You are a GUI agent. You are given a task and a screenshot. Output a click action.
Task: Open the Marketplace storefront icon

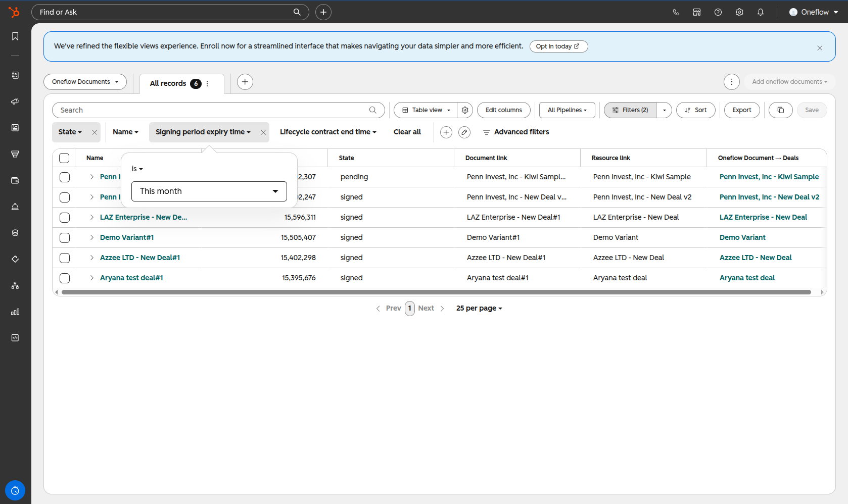(x=697, y=12)
